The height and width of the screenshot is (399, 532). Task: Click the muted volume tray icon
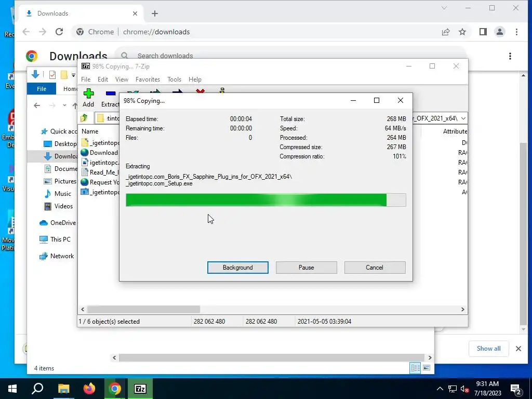click(x=465, y=389)
